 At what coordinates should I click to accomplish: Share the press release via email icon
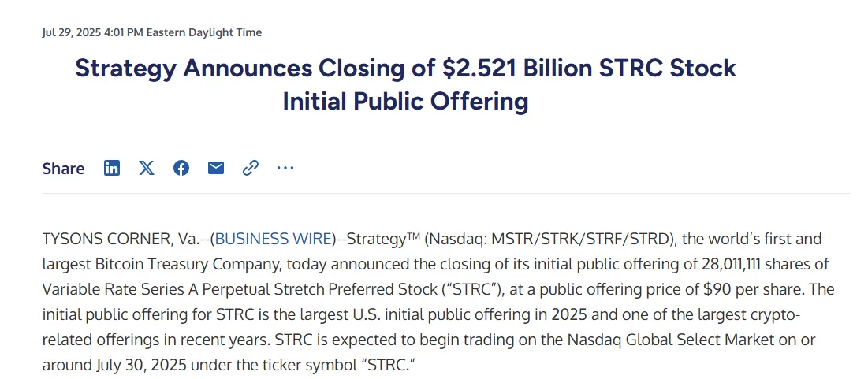(x=216, y=168)
